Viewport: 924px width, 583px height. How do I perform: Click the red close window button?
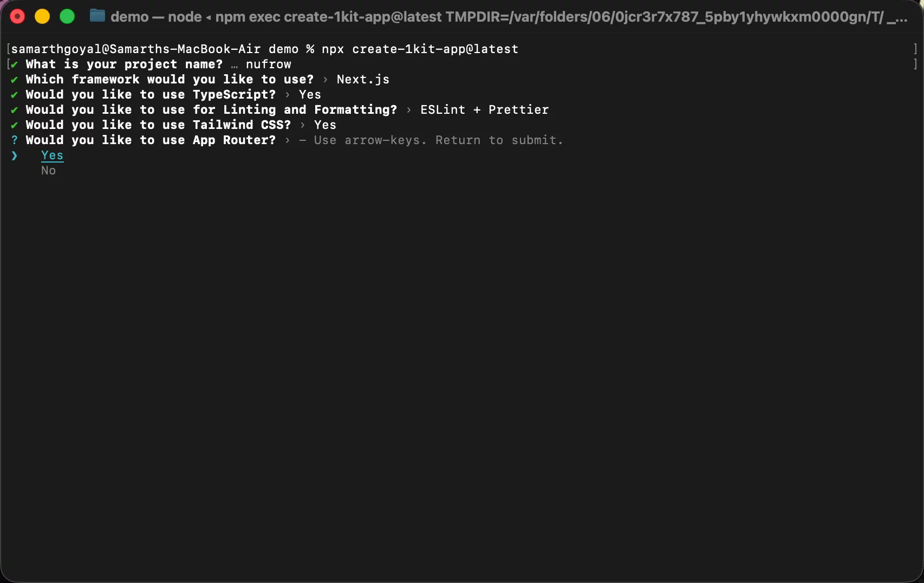[17, 17]
